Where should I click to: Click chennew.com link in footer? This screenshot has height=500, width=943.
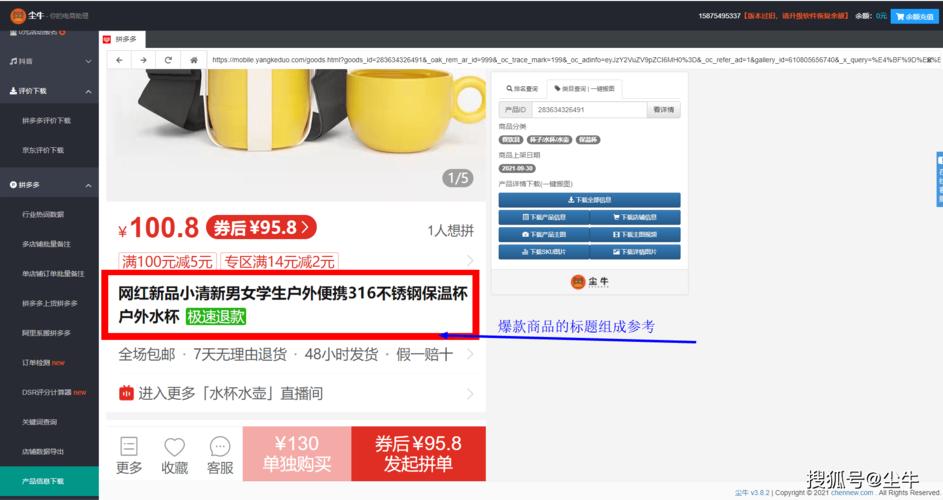(852, 493)
